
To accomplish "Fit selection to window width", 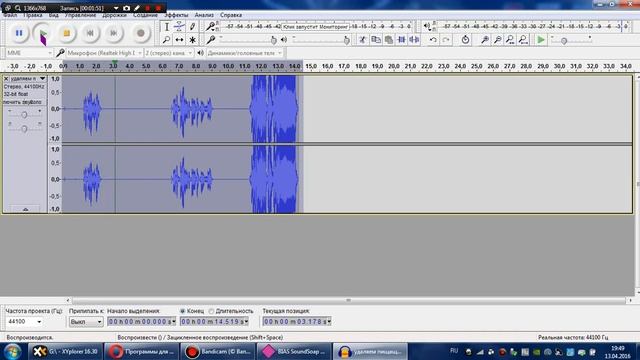I will point(510,40).
